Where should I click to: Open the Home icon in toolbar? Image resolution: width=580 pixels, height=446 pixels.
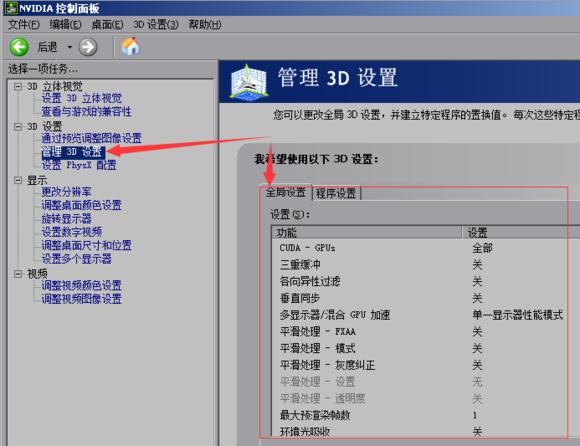(130, 47)
